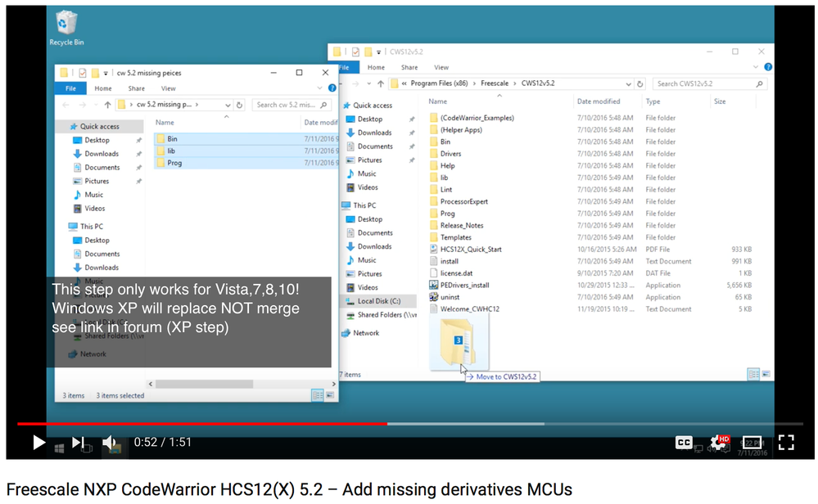Open recent locations dropdown in CWS12v5.2 window
This screenshot has height=504, width=818.
point(368,83)
